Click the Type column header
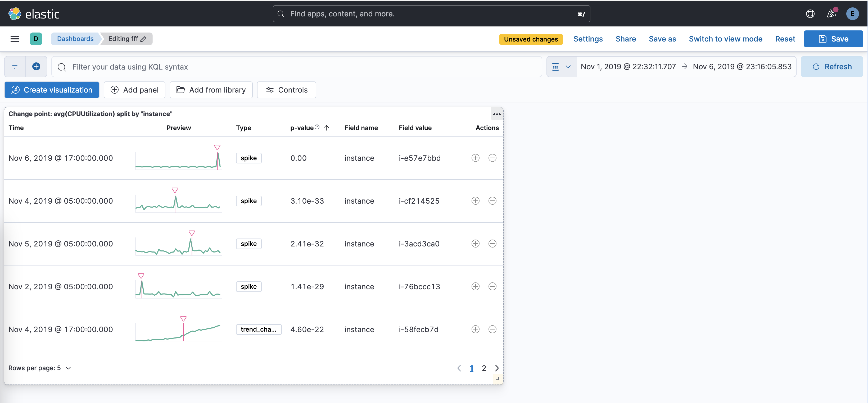 tap(243, 128)
